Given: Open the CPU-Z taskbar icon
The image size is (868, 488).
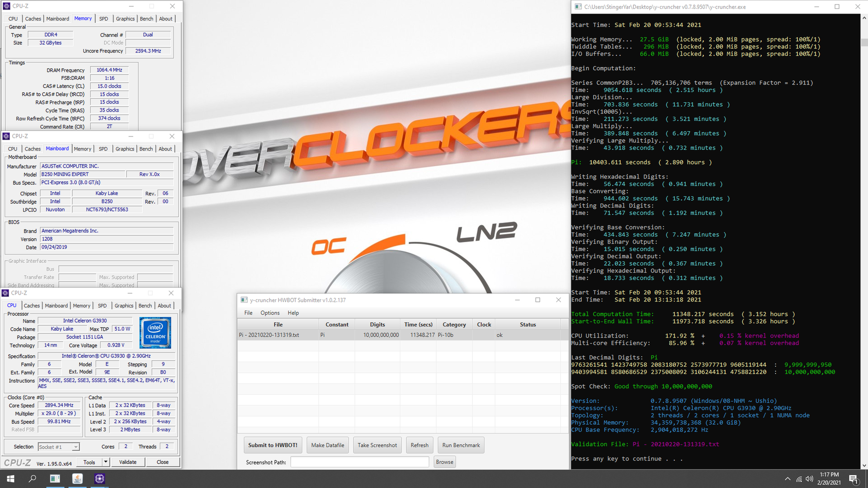Looking at the screenshot, I should (99, 479).
